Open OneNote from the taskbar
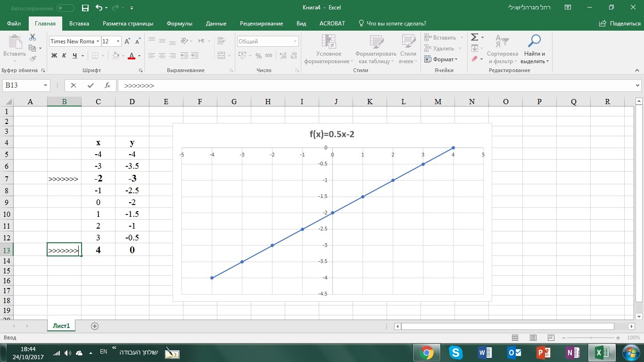The width and height of the screenshot is (644, 362). [x=573, y=353]
